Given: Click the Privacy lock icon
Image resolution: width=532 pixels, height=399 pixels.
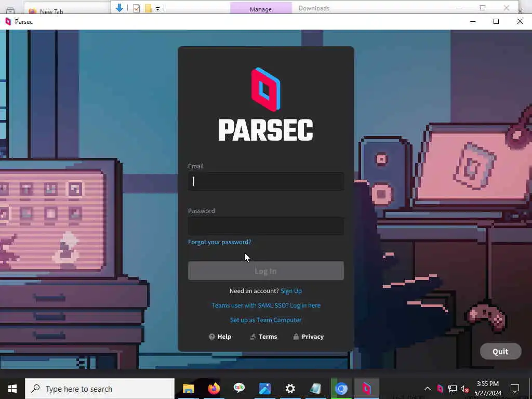Looking at the screenshot, I should click(x=296, y=337).
